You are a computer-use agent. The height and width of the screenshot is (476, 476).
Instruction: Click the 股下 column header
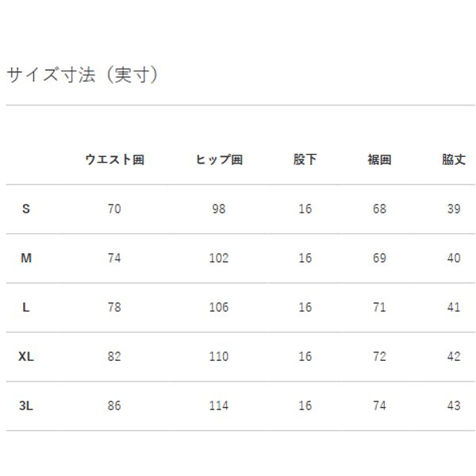pos(305,159)
